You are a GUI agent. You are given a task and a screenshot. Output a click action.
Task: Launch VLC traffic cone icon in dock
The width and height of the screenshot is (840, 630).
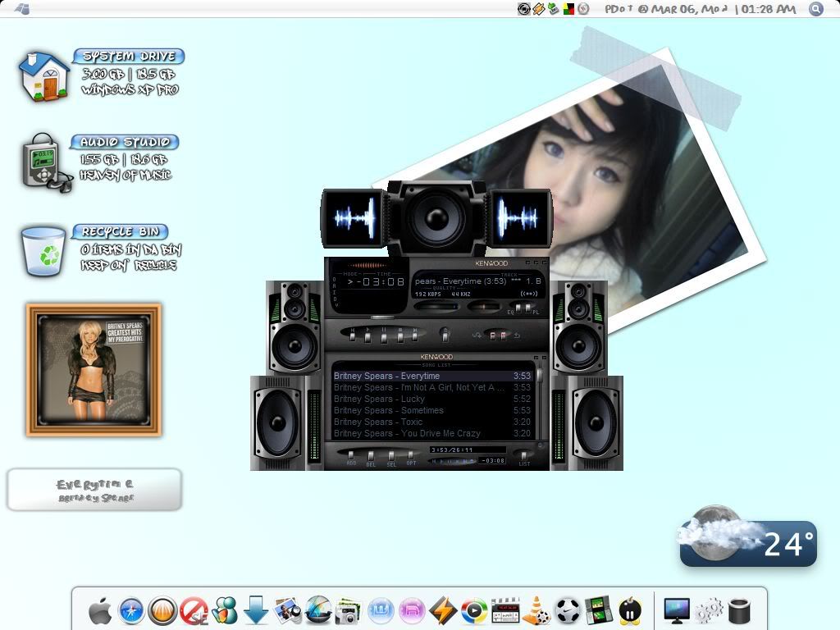click(536, 611)
